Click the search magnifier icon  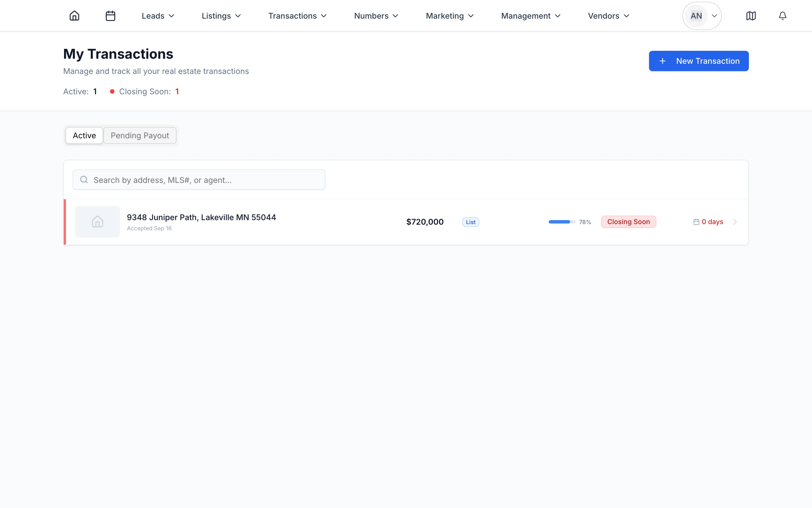[x=84, y=180]
